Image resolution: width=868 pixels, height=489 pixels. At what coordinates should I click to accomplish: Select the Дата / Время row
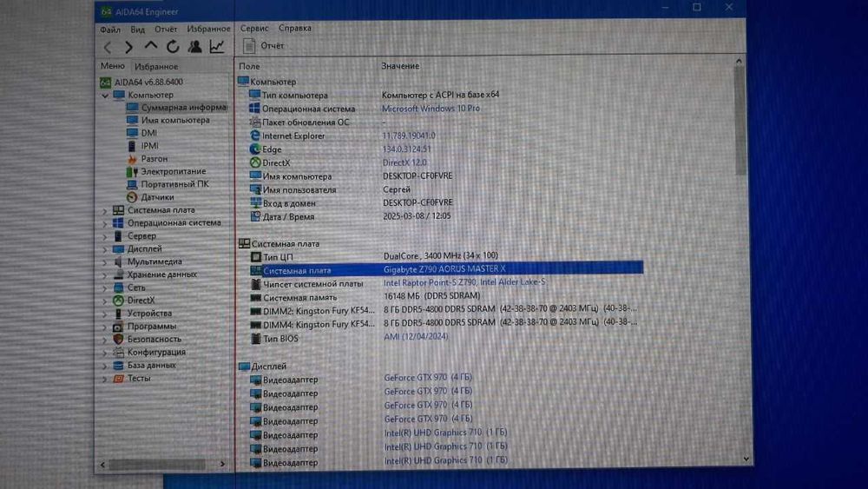coord(446,216)
